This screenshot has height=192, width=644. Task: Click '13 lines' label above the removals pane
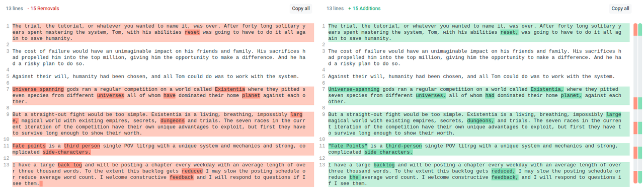pos(15,9)
